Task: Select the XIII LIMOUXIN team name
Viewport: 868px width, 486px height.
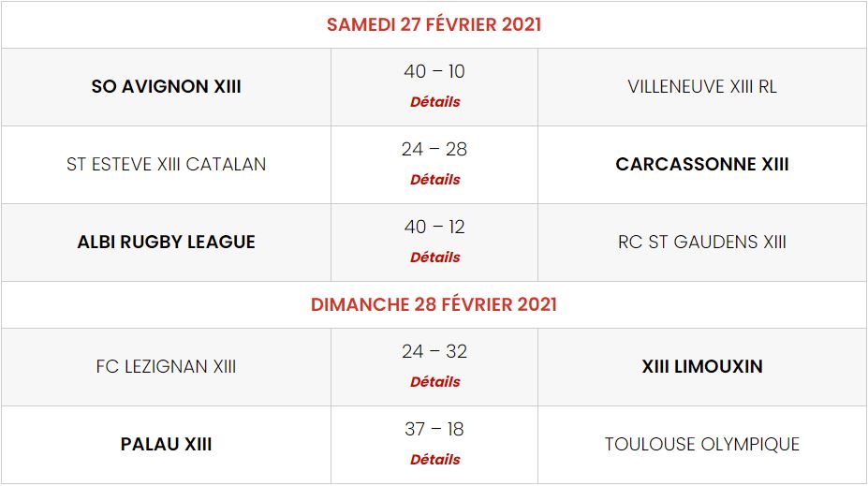Action: pyautogui.click(x=702, y=367)
